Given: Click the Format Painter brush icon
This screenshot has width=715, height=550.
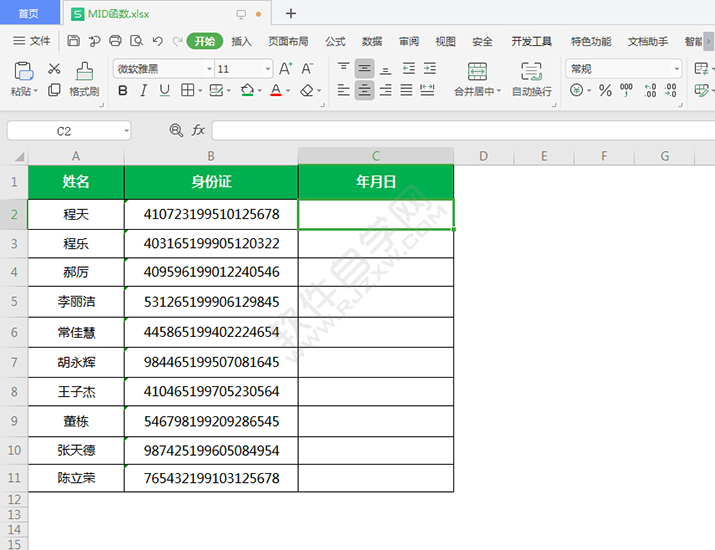Looking at the screenshot, I should [84, 70].
